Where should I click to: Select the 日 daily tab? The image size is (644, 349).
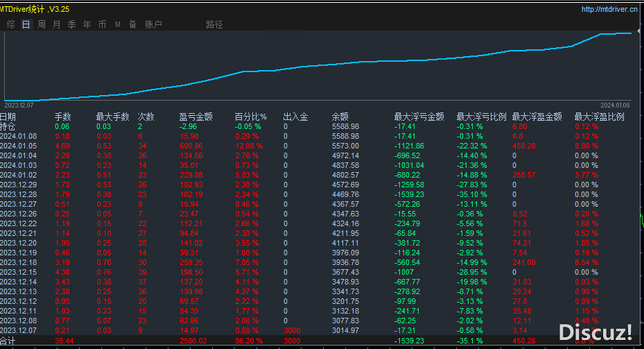tap(26, 25)
